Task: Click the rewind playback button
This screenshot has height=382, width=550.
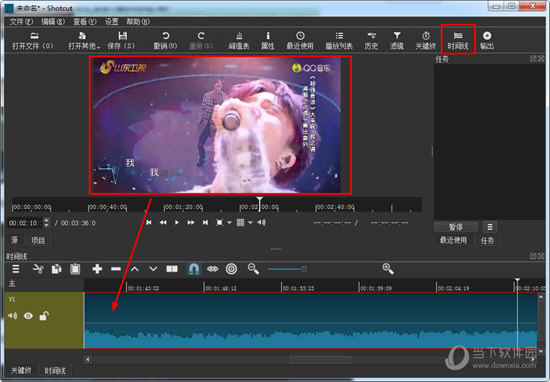Action: click(163, 222)
